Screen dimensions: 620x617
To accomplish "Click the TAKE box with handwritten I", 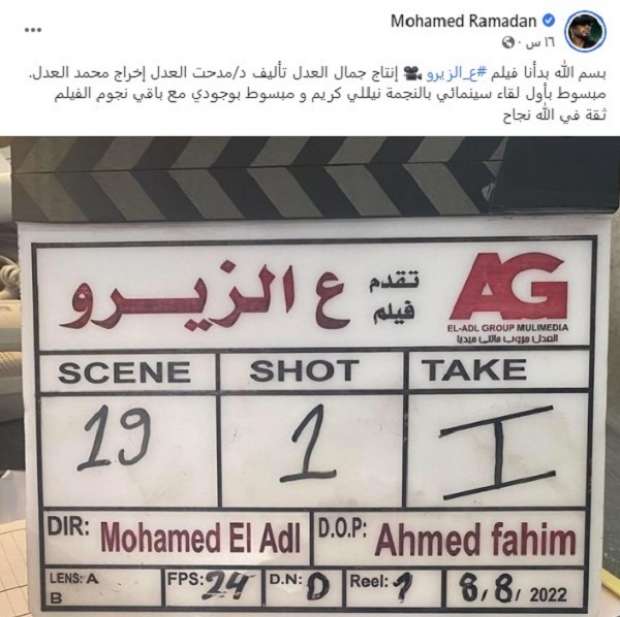I will coord(497,449).
